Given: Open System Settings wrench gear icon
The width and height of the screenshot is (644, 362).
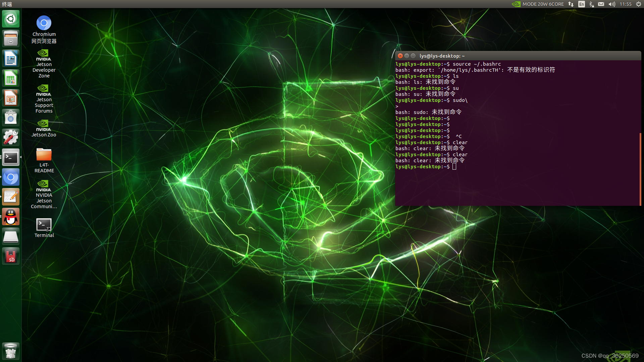Looking at the screenshot, I should pos(11,137).
